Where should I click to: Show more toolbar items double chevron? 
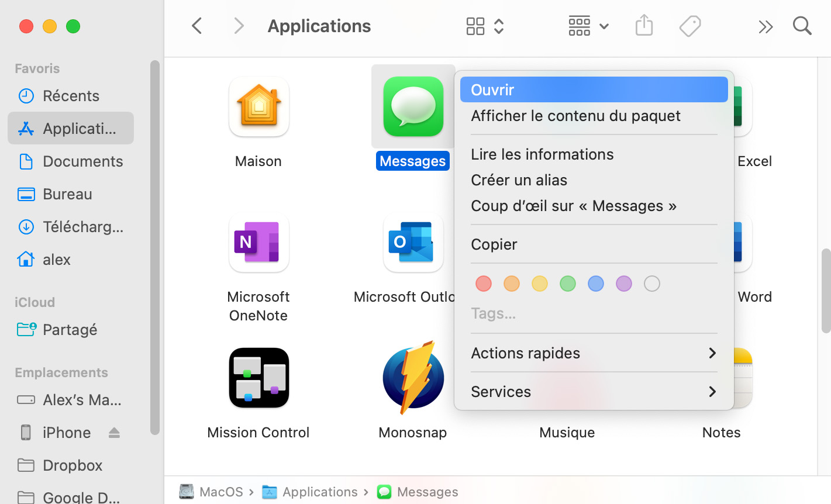coord(766,27)
